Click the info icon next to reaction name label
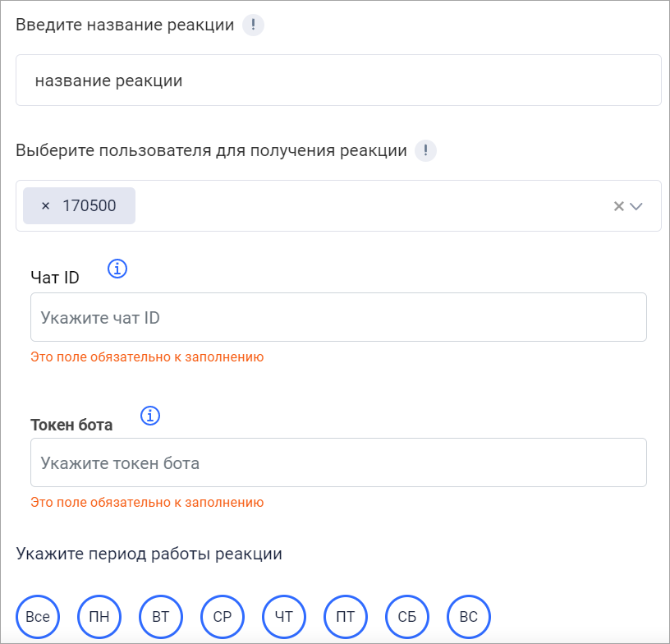 tap(254, 25)
